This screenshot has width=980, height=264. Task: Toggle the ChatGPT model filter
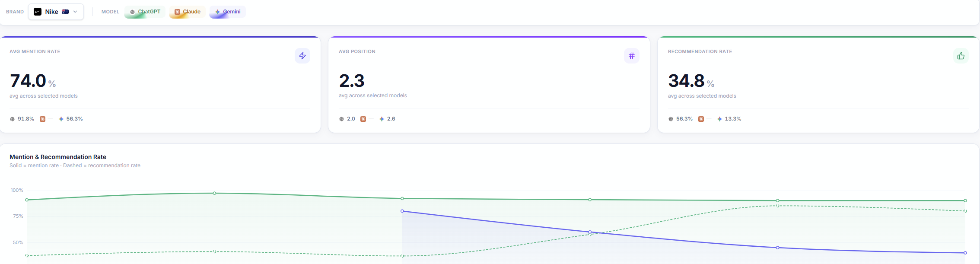coord(145,12)
